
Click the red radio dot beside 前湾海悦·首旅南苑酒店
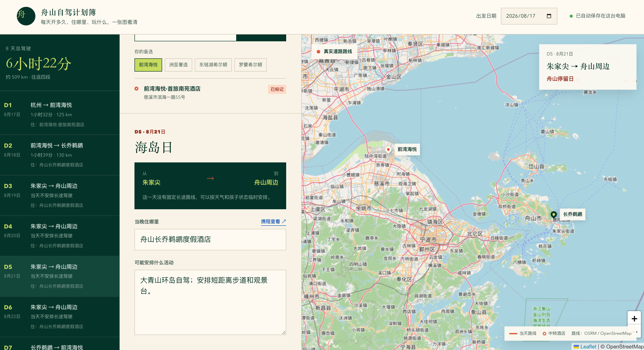136,89
